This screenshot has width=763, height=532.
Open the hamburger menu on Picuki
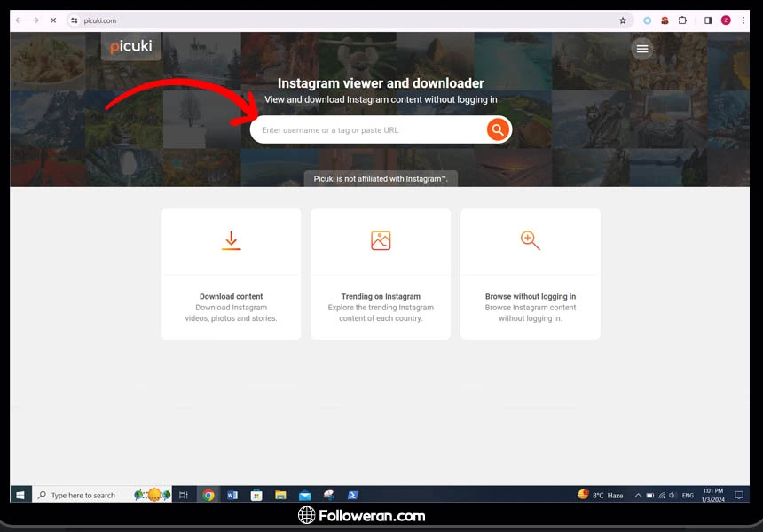[642, 49]
